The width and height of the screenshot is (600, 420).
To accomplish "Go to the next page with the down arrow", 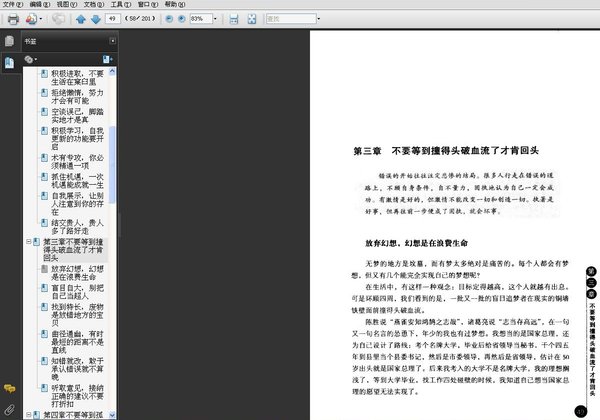I will (96, 19).
